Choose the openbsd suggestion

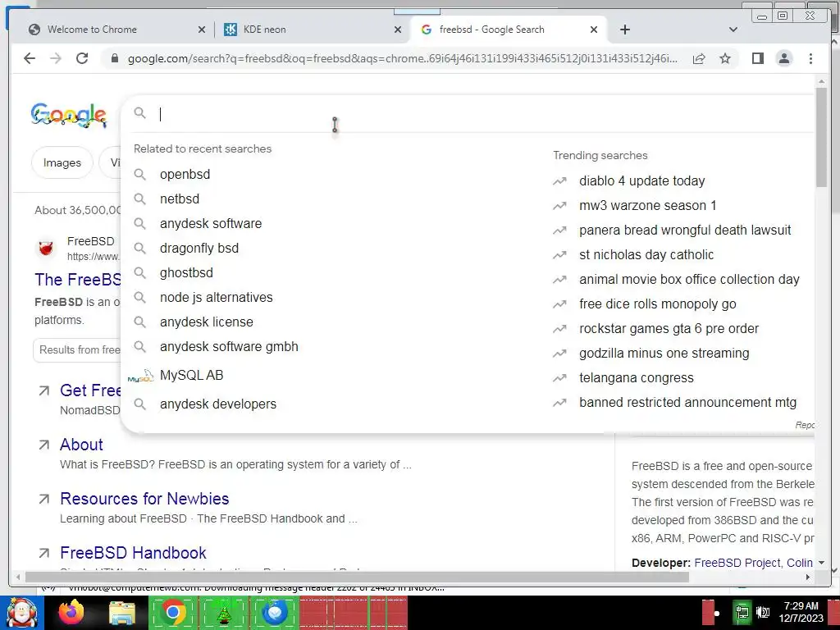pos(185,174)
